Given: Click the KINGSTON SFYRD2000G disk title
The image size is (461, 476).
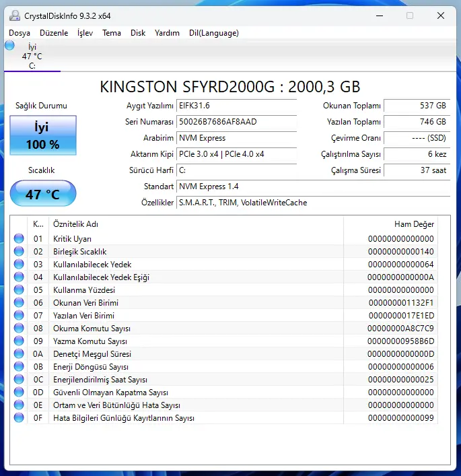Looking at the screenshot, I should point(230,87).
